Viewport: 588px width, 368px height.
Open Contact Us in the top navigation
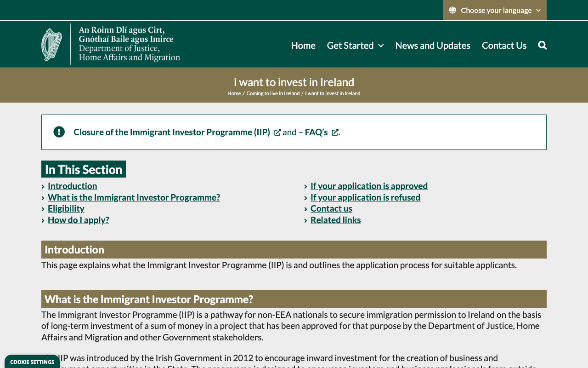pyautogui.click(x=504, y=45)
